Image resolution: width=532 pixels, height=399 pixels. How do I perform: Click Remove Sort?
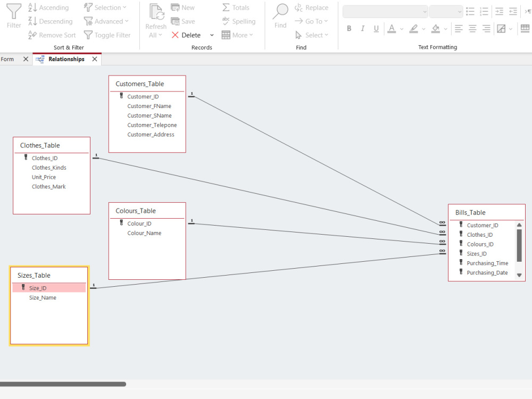(52, 35)
